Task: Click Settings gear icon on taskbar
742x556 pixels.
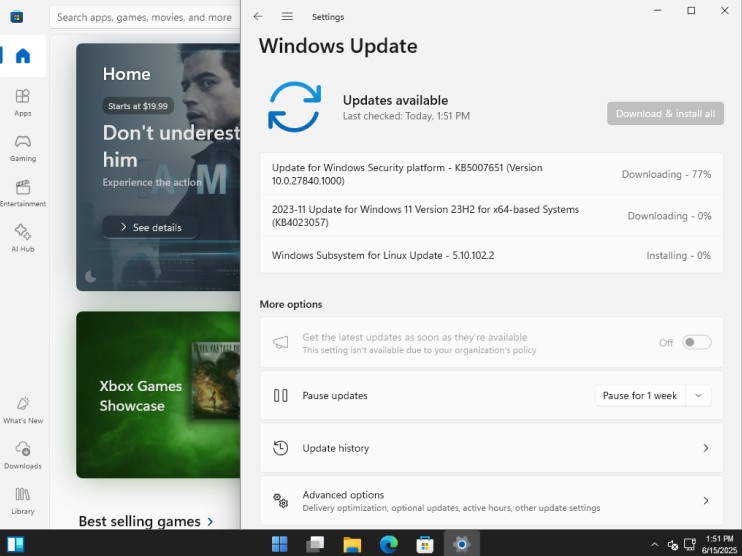Action: (x=461, y=544)
